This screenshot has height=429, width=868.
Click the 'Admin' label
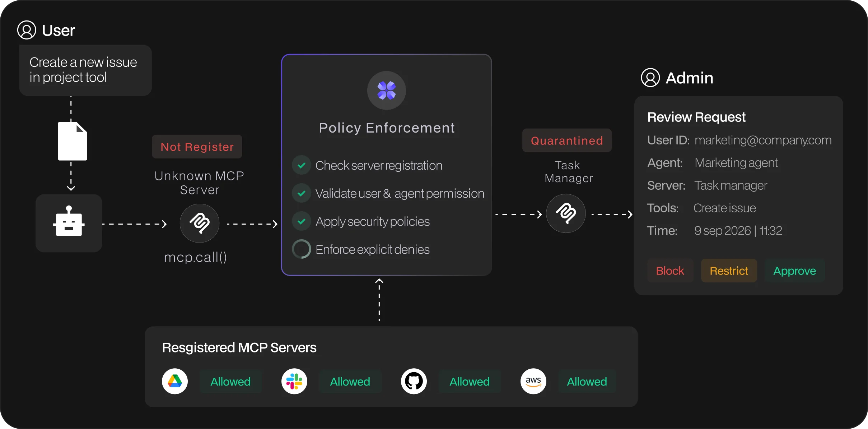click(x=690, y=78)
